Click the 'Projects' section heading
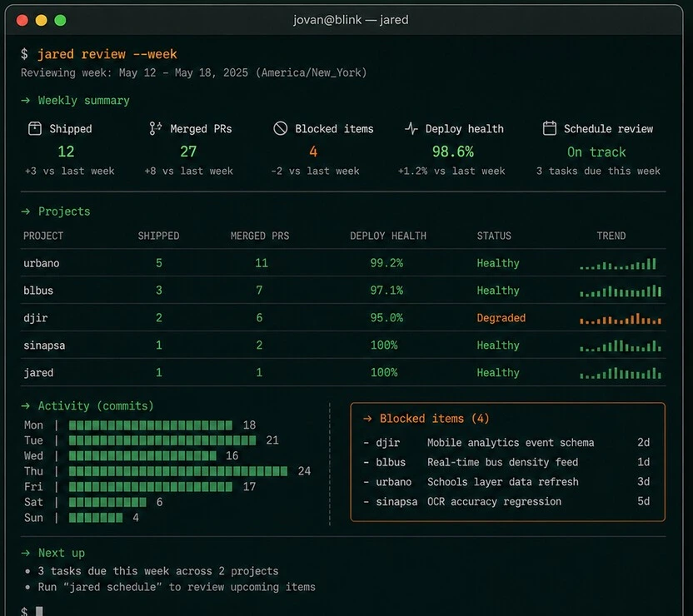693x616 pixels. tap(64, 211)
